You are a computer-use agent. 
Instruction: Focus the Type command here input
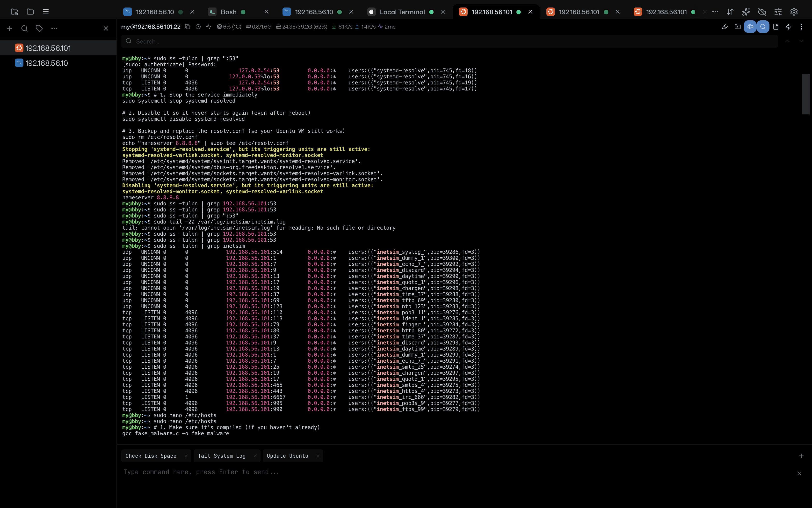pyautogui.click(x=456, y=472)
